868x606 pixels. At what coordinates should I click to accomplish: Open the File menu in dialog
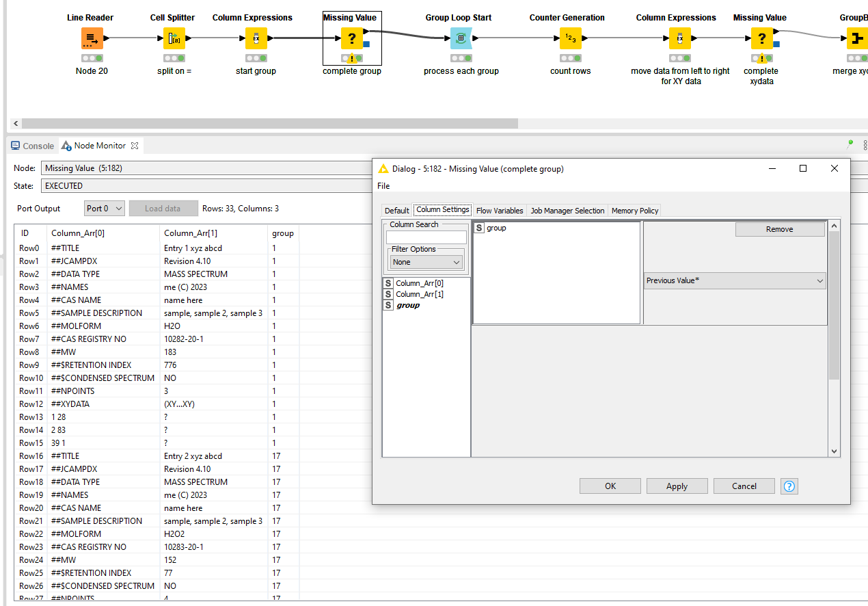click(383, 186)
